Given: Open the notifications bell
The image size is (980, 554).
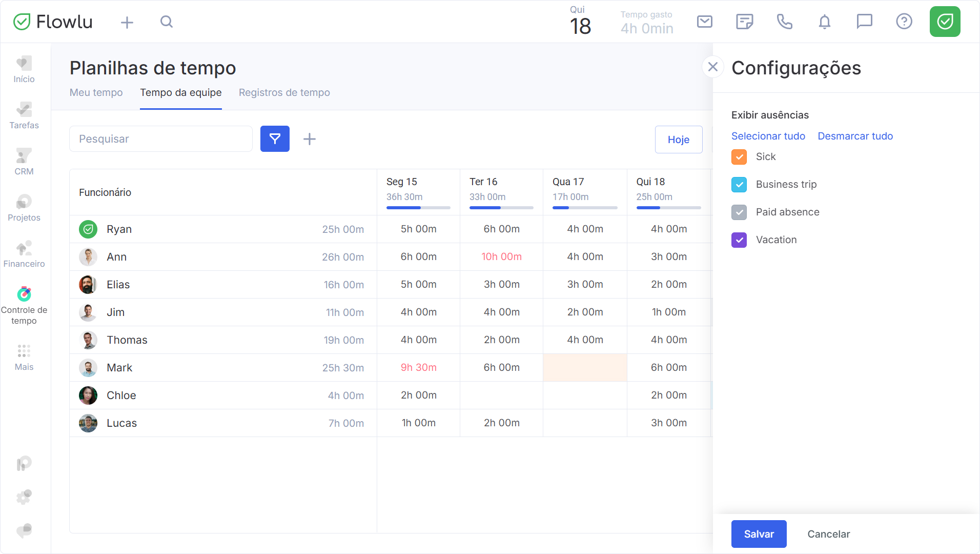Looking at the screenshot, I should coord(824,22).
